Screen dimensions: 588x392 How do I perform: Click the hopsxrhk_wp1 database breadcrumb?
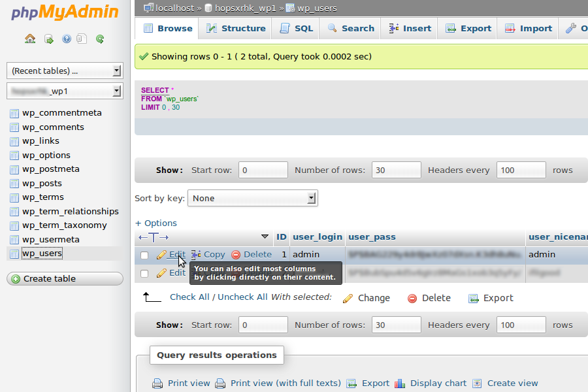(245, 8)
